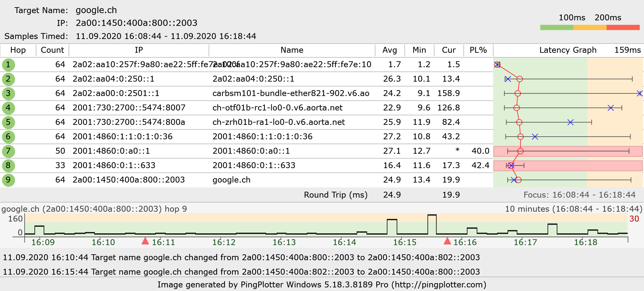Image resolution: width=644 pixels, height=291 pixels.
Task: Select the hop 3 number badge
Action: pyautogui.click(x=8, y=93)
